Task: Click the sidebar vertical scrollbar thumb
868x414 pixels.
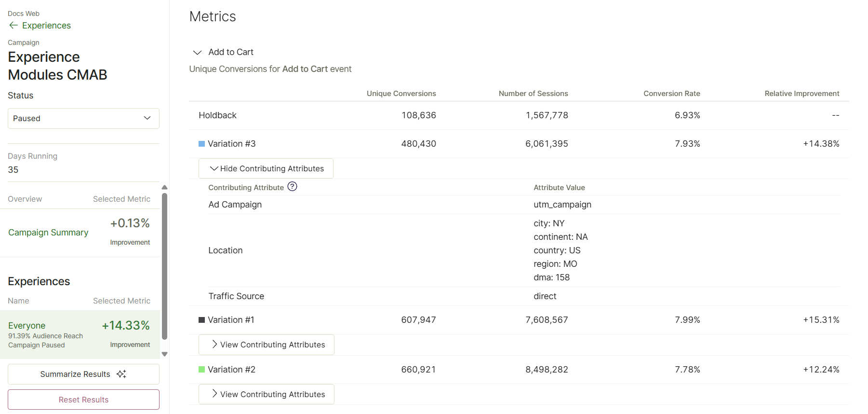Action: (x=164, y=266)
